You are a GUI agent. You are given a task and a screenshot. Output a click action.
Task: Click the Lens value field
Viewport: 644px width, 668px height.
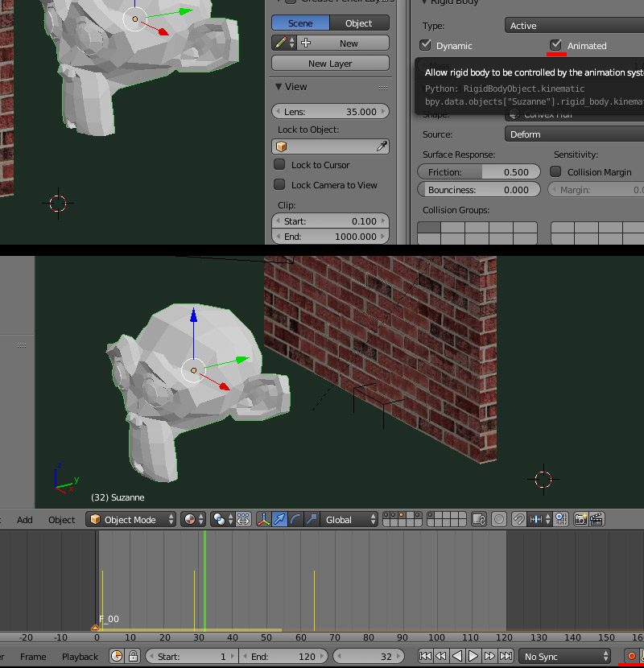point(330,112)
